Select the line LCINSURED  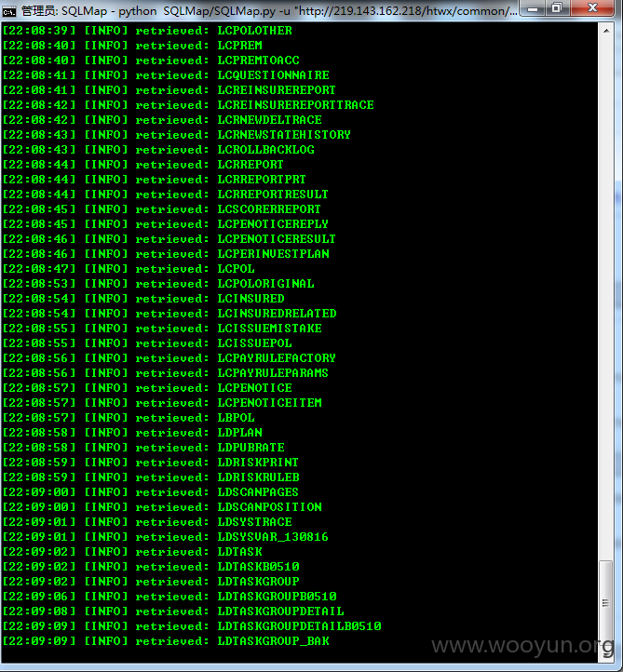point(143,299)
